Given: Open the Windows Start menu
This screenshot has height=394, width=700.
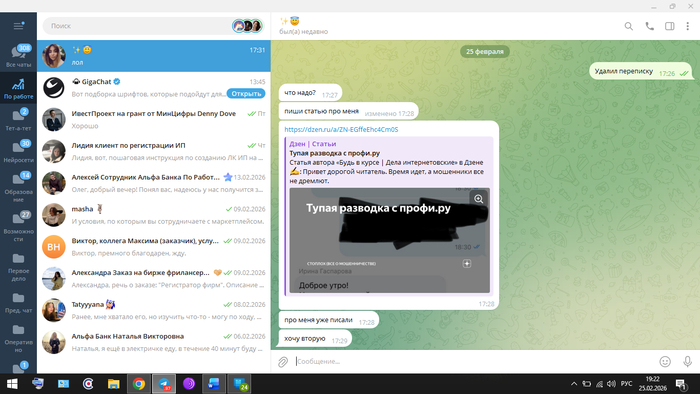Looking at the screenshot, I should (x=12, y=384).
